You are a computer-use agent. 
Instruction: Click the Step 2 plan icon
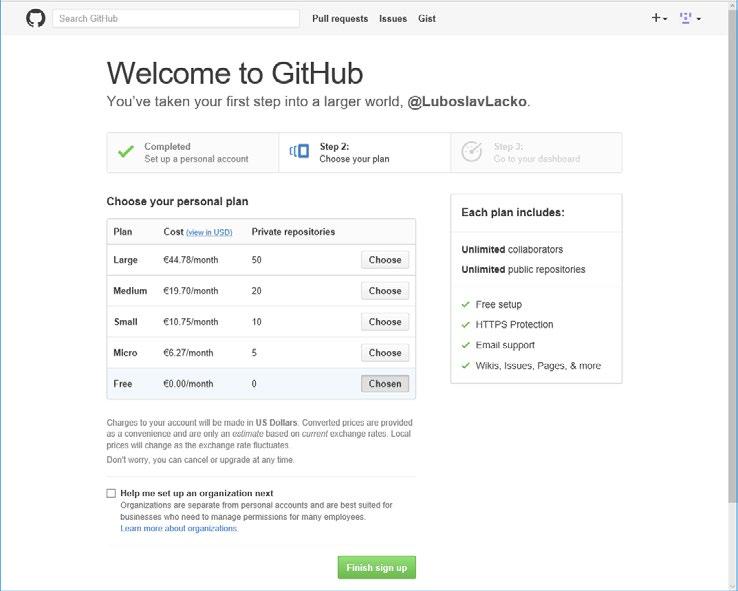point(299,151)
